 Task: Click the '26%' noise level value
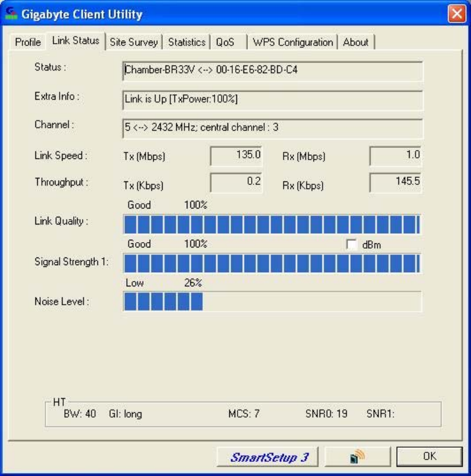(193, 283)
